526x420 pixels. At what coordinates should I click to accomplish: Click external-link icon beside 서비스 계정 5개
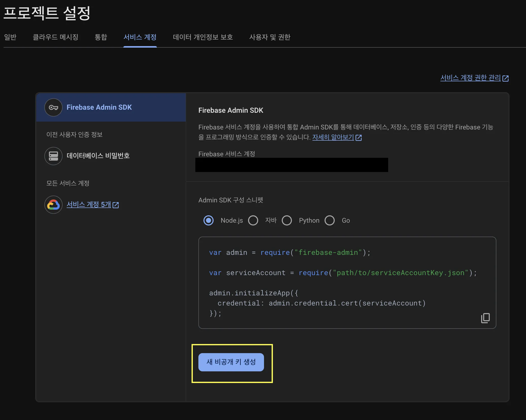(116, 205)
